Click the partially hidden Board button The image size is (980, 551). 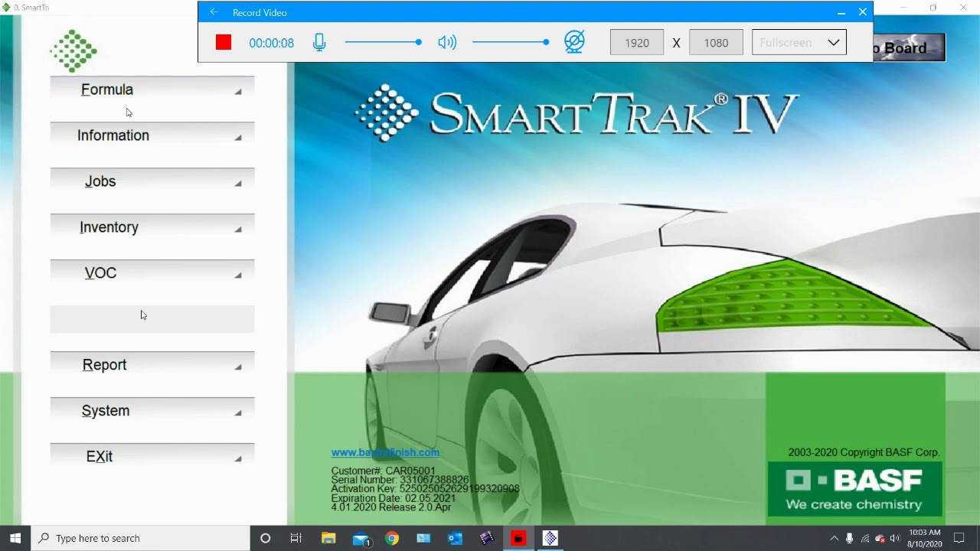tap(909, 47)
